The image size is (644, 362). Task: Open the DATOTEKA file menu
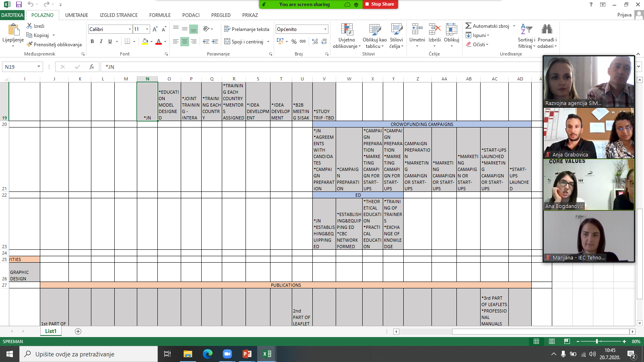(12, 15)
